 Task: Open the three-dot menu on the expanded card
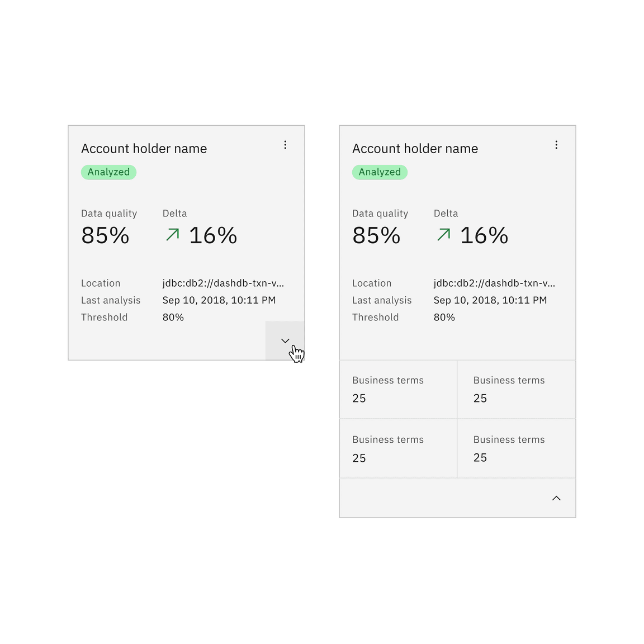click(556, 145)
